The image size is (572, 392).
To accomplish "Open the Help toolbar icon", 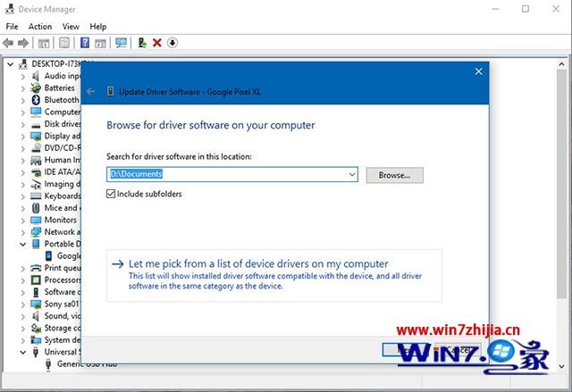I will coord(85,43).
